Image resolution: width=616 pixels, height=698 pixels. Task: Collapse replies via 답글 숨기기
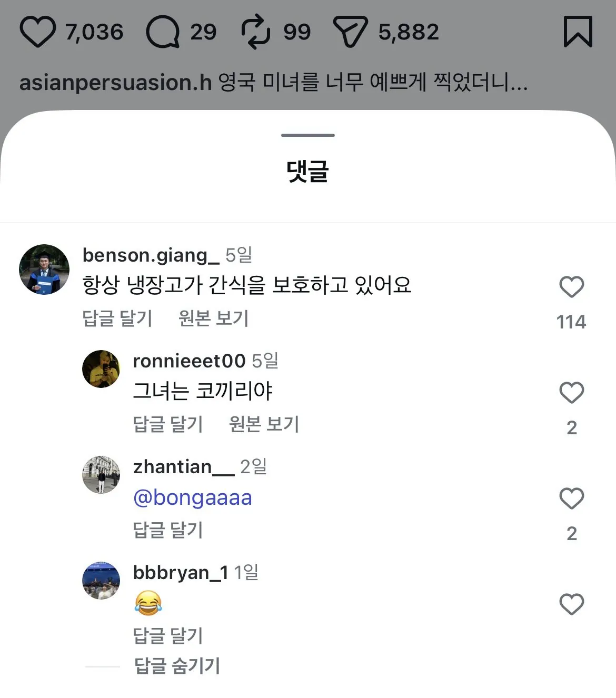pyautogui.click(x=177, y=665)
